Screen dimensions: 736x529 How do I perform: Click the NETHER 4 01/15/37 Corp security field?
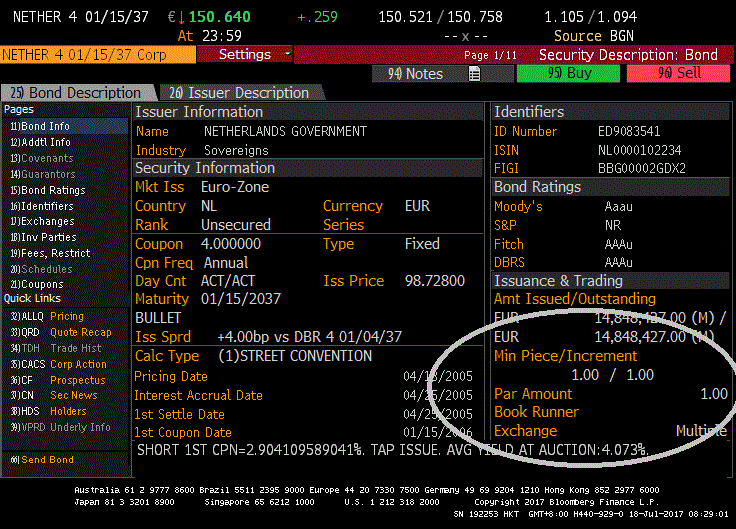pos(98,54)
